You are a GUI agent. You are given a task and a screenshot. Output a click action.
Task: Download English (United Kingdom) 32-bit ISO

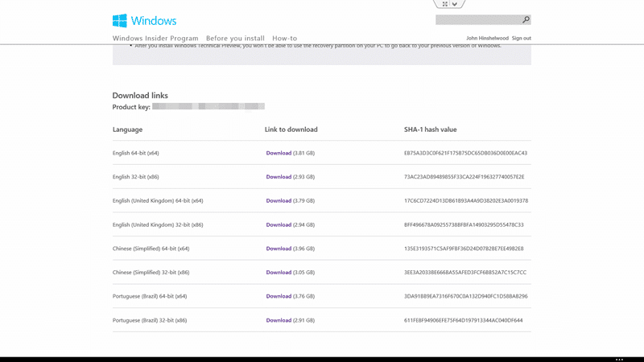(279, 225)
